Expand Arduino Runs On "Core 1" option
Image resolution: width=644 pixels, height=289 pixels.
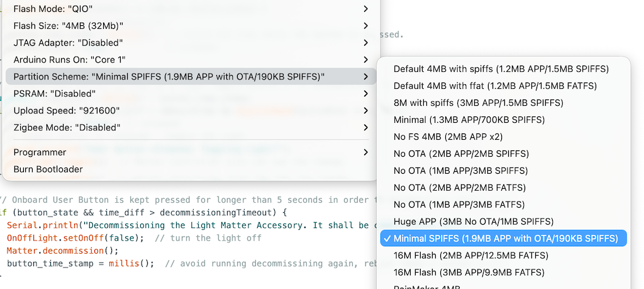(x=189, y=60)
